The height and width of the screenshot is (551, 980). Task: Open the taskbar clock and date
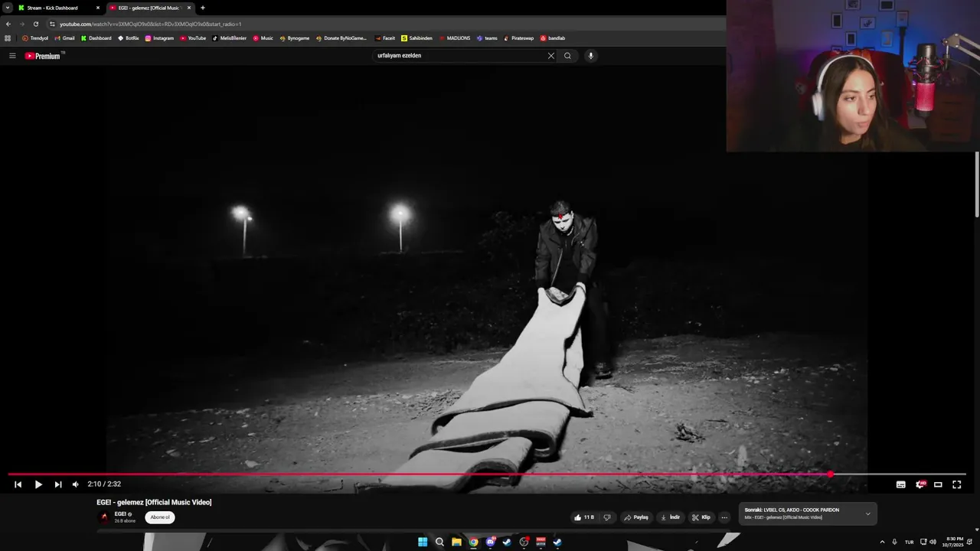[x=955, y=542]
